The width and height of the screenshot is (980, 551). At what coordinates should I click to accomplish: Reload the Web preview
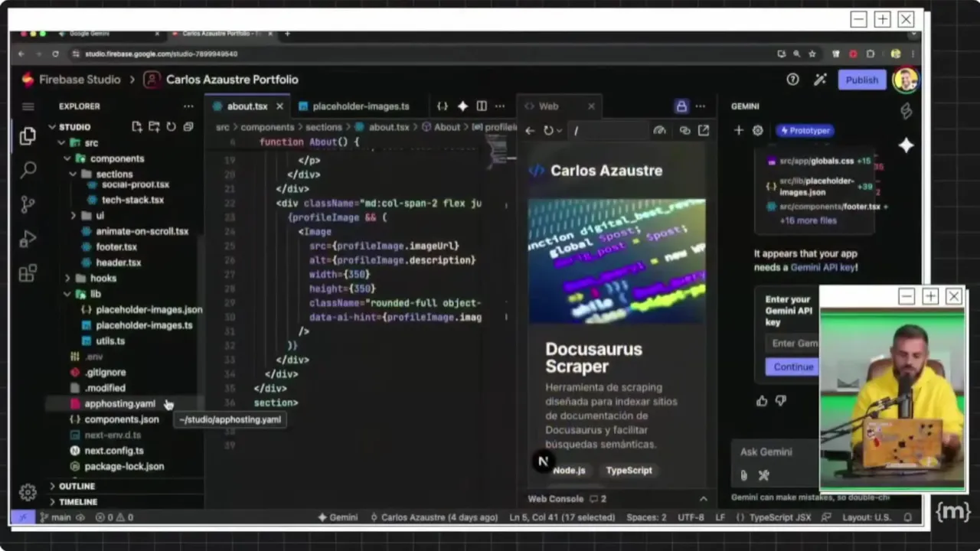(x=548, y=131)
